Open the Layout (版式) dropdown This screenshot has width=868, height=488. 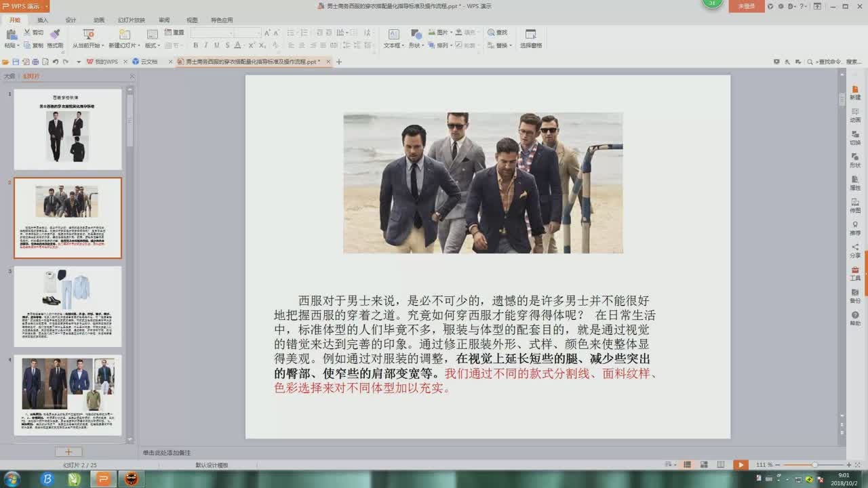point(153,45)
